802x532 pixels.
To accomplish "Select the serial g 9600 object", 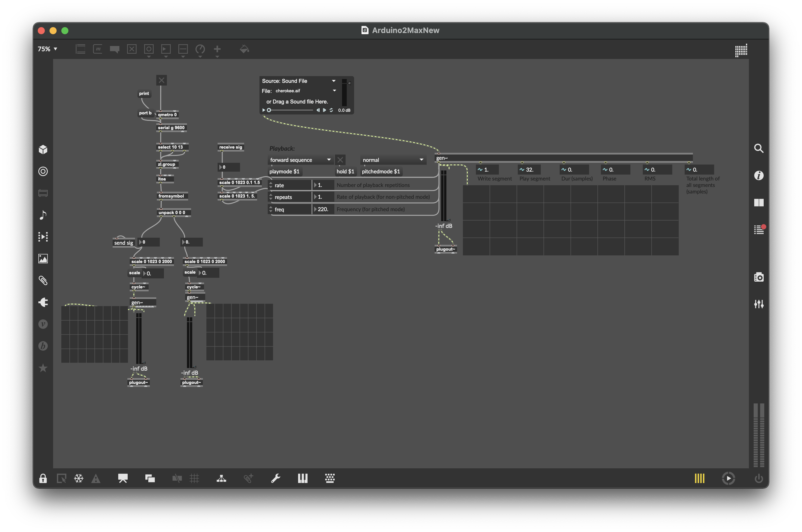I will click(x=171, y=128).
